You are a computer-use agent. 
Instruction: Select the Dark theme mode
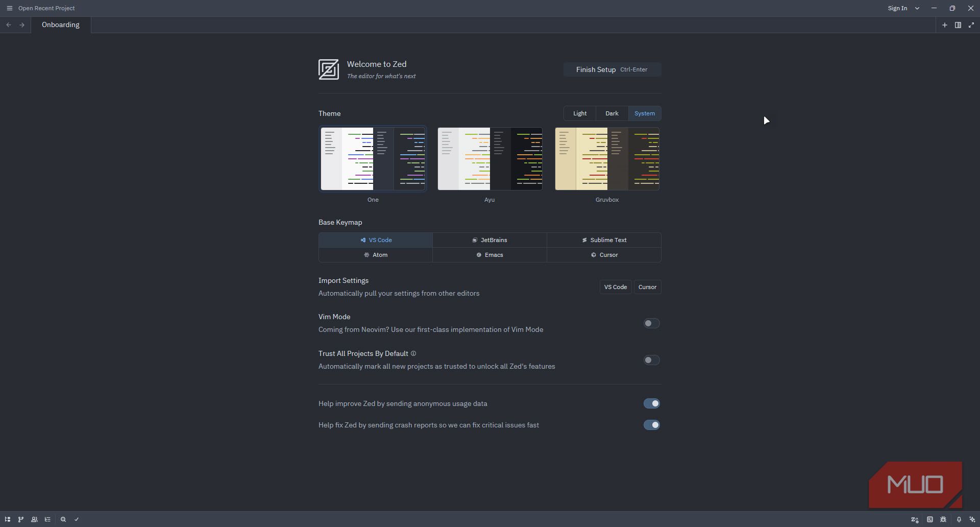pyautogui.click(x=612, y=113)
